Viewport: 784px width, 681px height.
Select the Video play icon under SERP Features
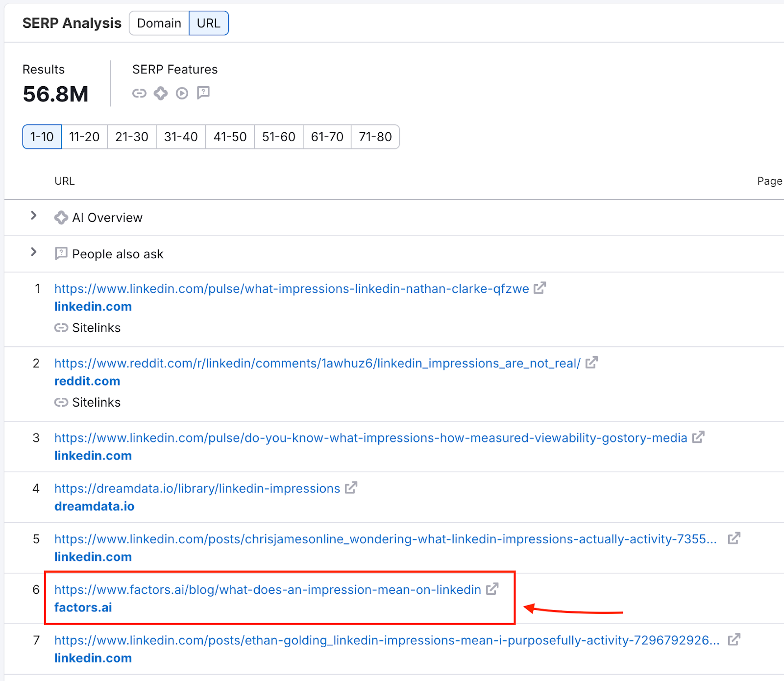[x=182, y=93]
